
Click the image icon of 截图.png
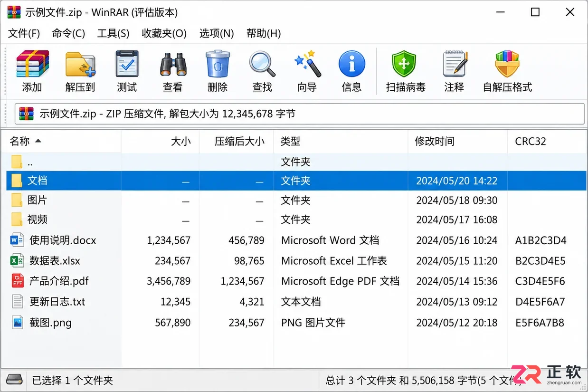pos(18,323)
